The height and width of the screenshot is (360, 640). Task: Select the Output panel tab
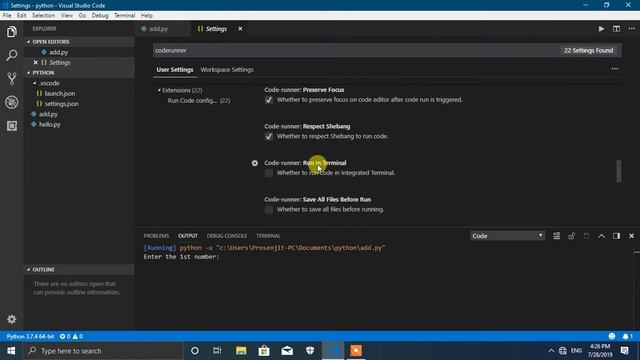point(188,236)
